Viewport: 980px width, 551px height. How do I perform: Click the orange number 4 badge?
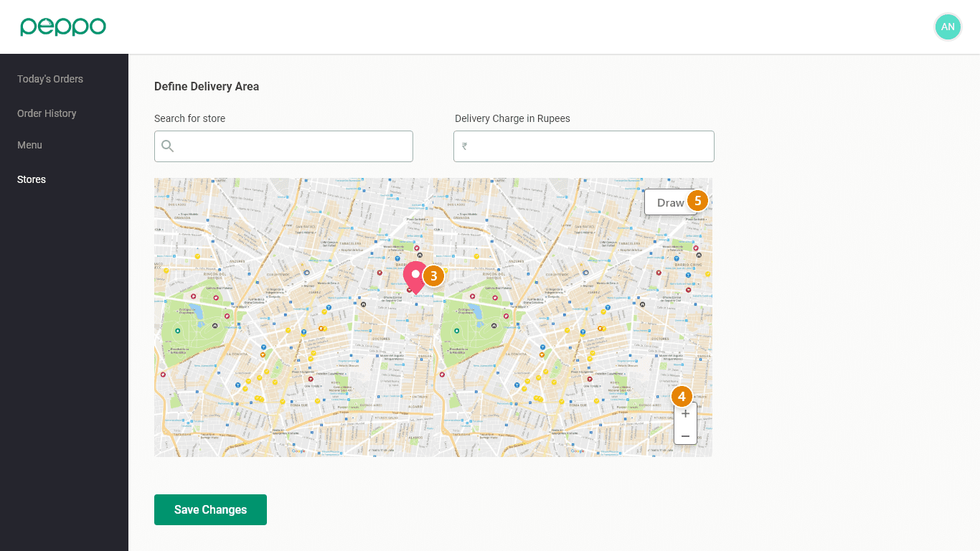[682, 396]
